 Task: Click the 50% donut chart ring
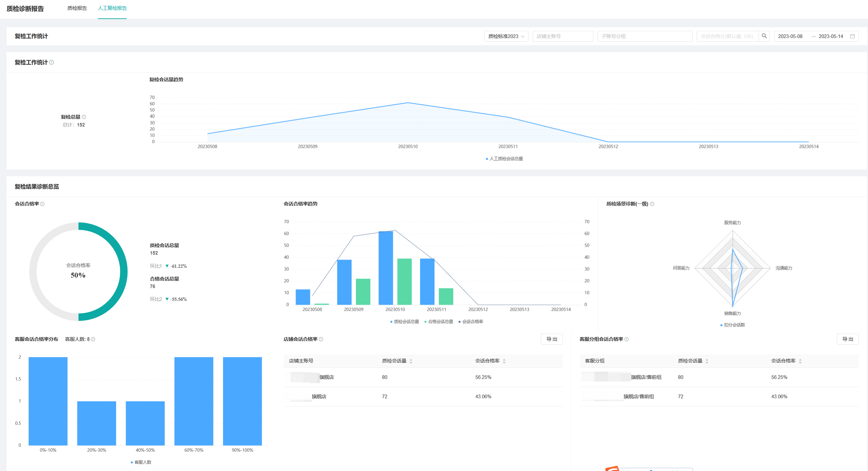click(123, 272)
